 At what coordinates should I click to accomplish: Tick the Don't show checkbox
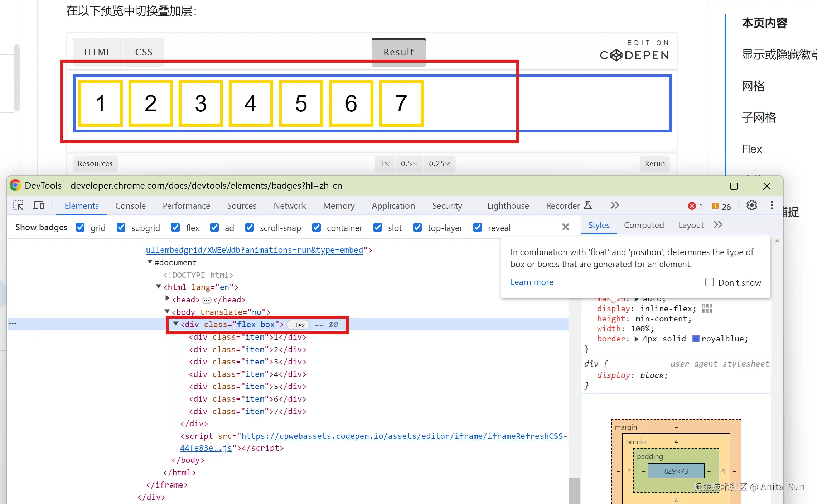(709, 282)
